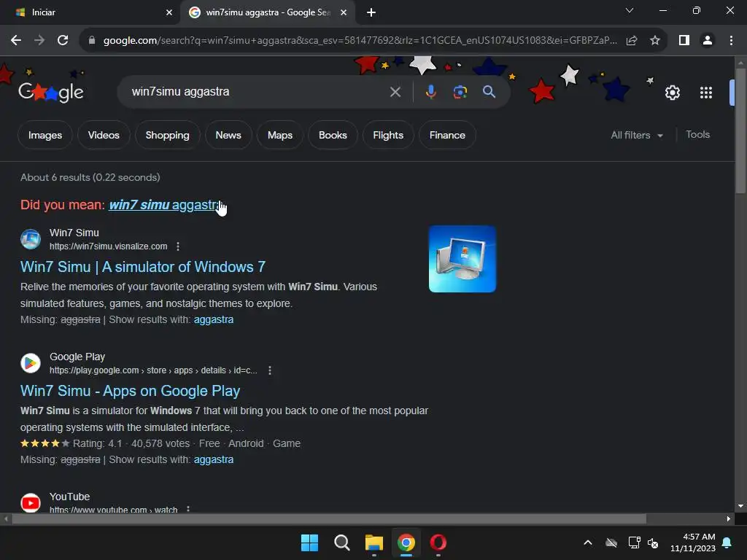Filter results by Images
Screen dimensions: 747x560
pos(44,135)
